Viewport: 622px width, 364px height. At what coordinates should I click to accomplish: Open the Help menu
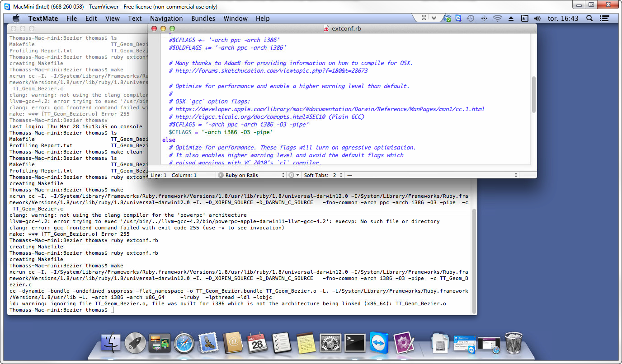coord(263,19)
